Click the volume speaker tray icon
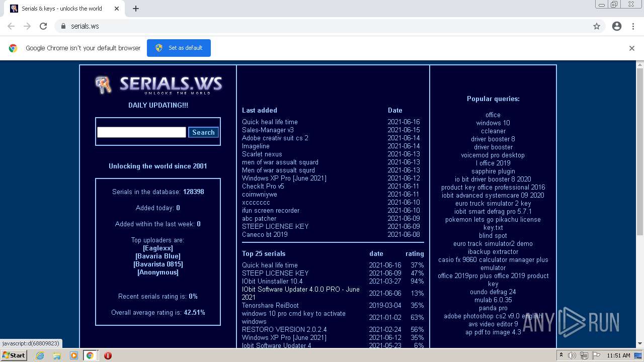 pyautogui.click(x=572, y=355)
